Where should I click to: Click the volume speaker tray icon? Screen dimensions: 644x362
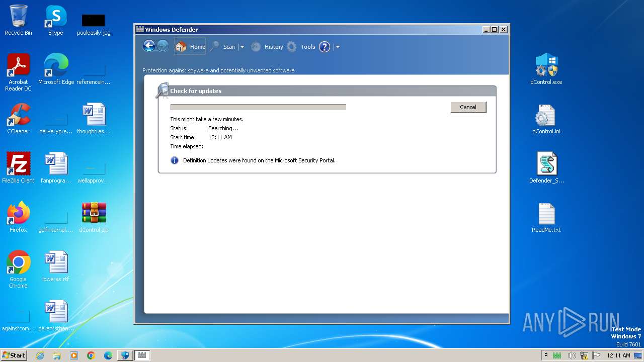(x=572, y=355)
